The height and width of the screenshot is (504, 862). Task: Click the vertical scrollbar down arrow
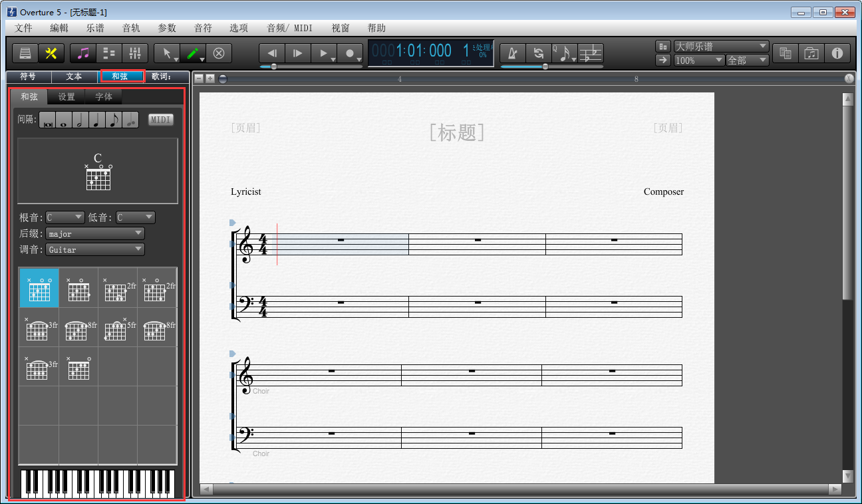pos(847,476)
